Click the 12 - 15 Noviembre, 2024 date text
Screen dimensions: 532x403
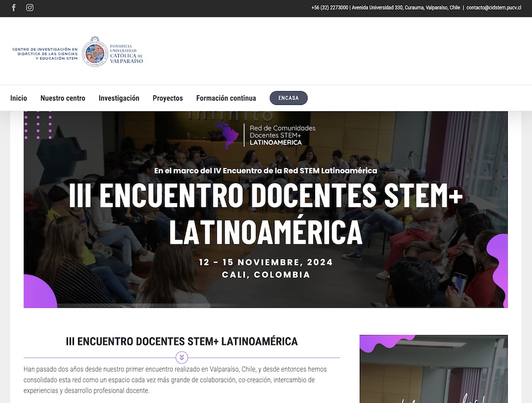coord(265,262)
